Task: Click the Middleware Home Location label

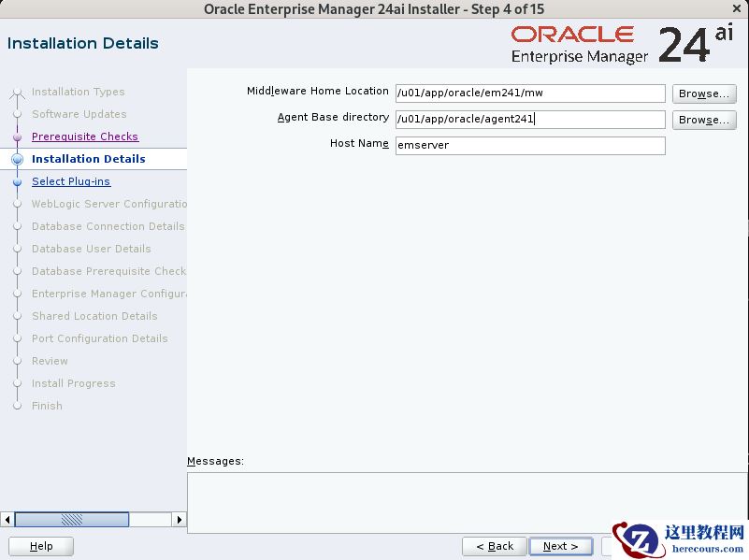Action: coord(318,91)
